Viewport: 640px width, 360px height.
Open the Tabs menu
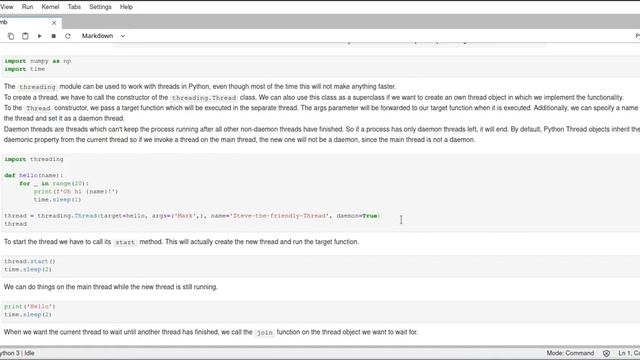(x=74, y=7)
